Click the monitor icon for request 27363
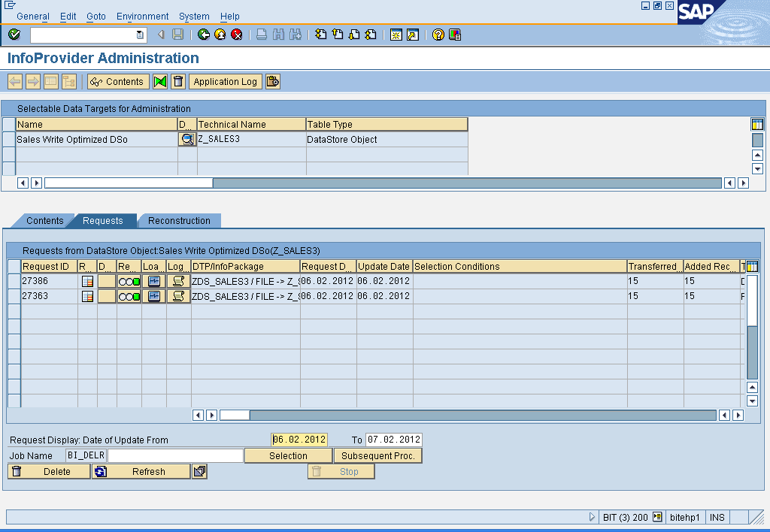This screenshot has width=770, height=532. [x=153, y=296]
